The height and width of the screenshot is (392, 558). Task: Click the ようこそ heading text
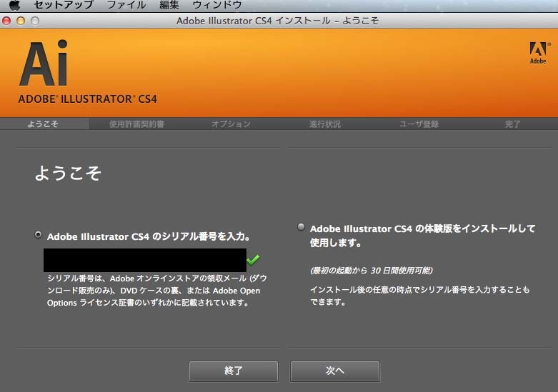[x=68, y=174]
